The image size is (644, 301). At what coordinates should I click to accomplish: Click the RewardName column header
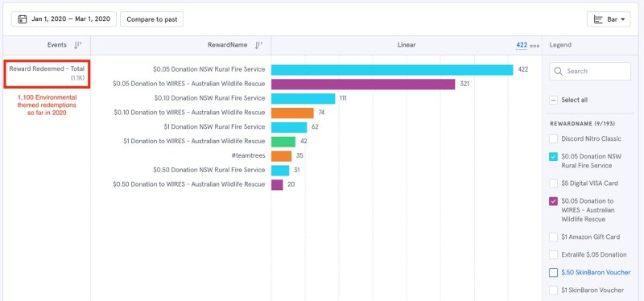click(228, 45)
